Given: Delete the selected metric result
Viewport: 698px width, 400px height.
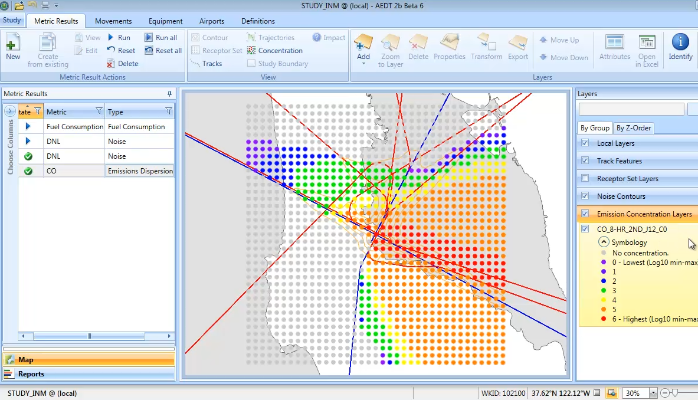Looking at the screenshot, I should pos(120,63).
